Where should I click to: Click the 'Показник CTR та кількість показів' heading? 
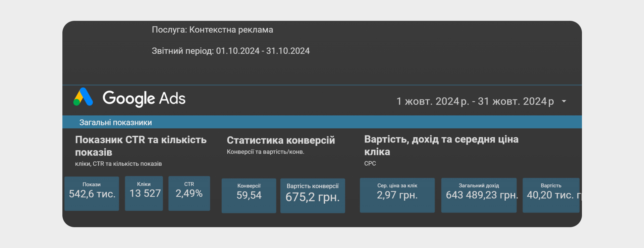[x=141, y=146]
